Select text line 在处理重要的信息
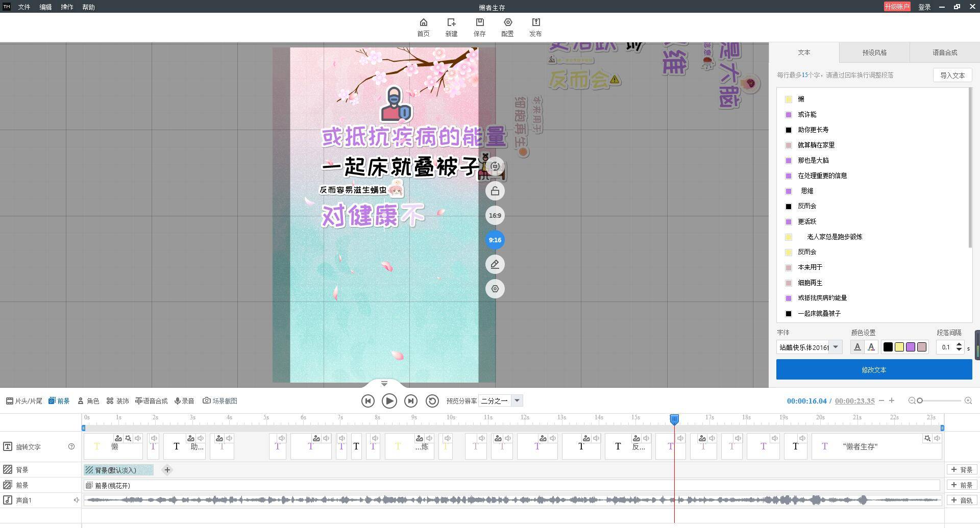 click(x=822, y=175)
